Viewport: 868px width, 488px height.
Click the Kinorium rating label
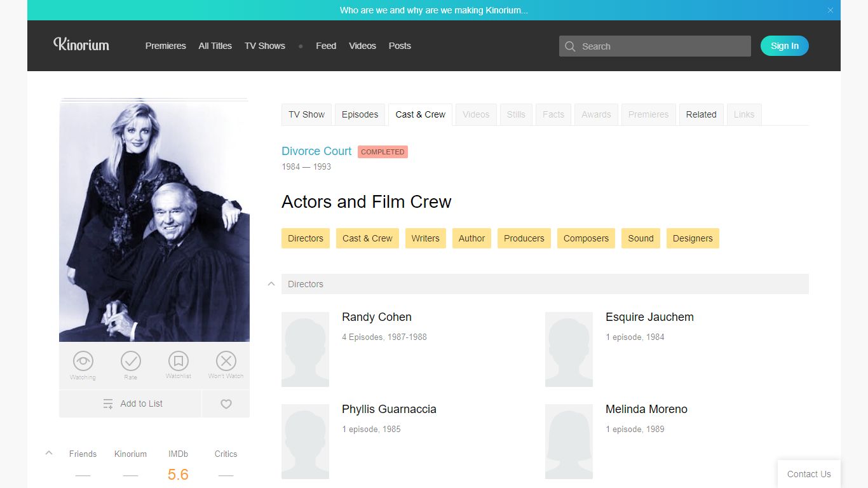(x=130, y=454)
